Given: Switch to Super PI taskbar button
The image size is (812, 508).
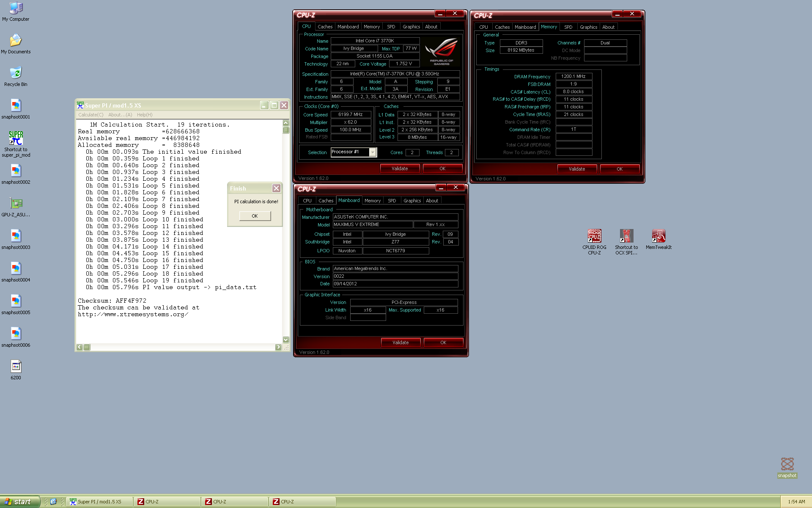Looking at the screenshot, I should (x=100, y=502).
